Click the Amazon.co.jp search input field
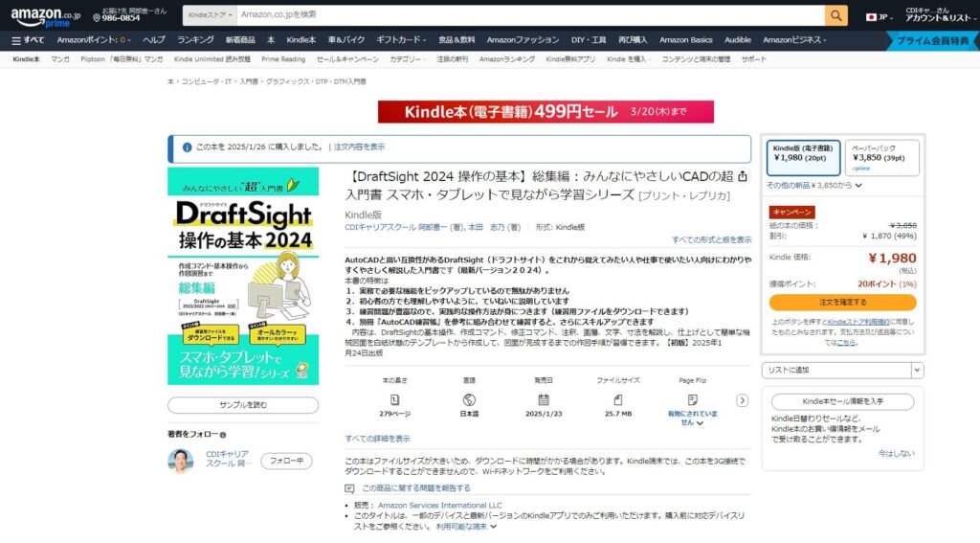 coord(526,15)
